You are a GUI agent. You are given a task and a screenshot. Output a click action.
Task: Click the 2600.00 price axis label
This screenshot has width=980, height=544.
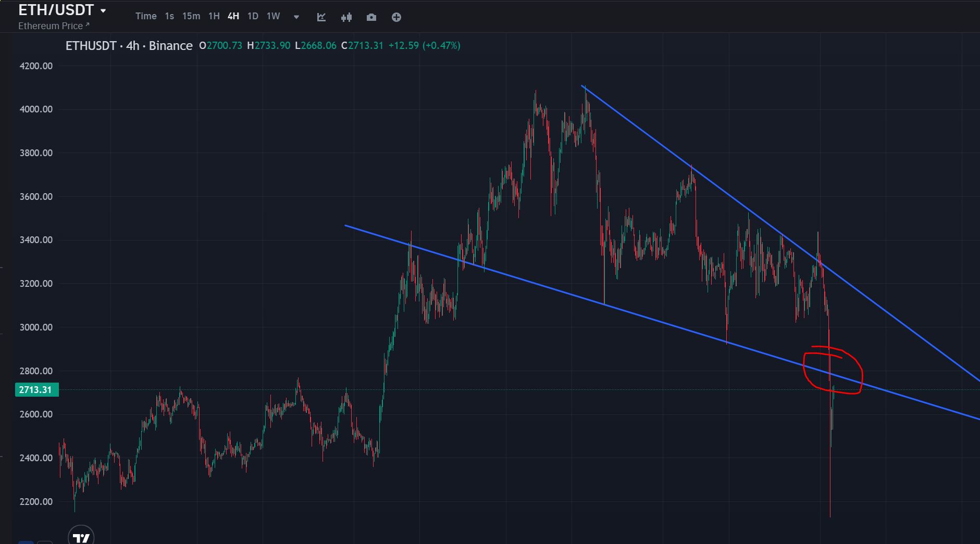point(36,414)
